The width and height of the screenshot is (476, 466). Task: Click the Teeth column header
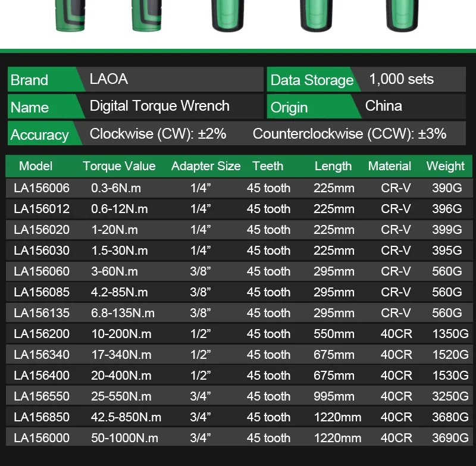click(268, 166)
